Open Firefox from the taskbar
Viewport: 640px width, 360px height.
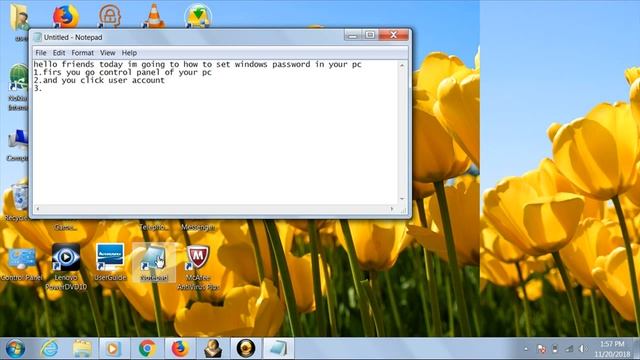(180, 349)
